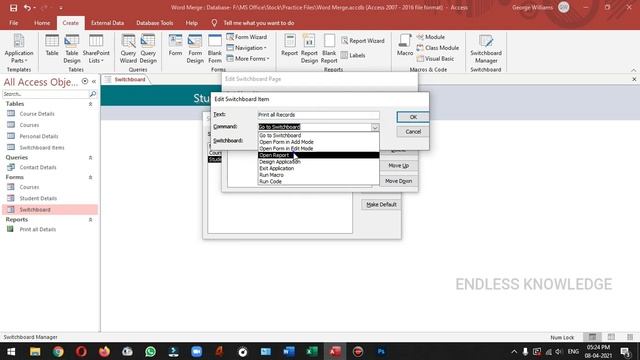Open the Labels wizard
The height and width of the screenshot is (360, 640).
pos(353,55)
